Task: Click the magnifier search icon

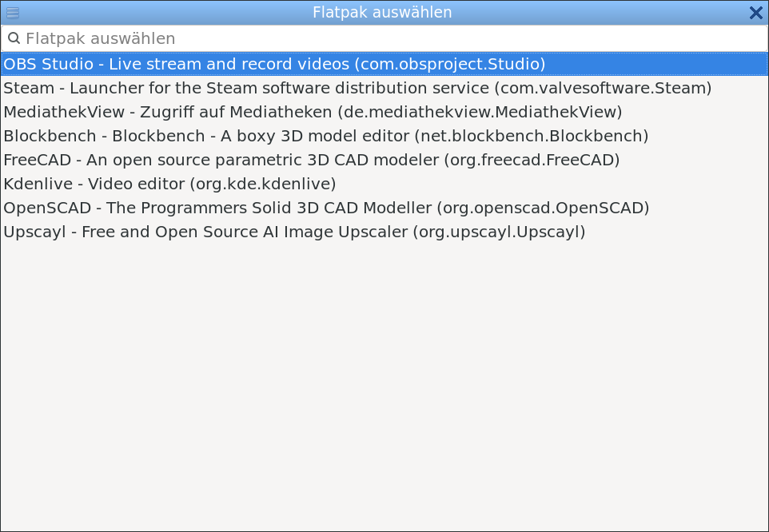Action: coord(14,38)
